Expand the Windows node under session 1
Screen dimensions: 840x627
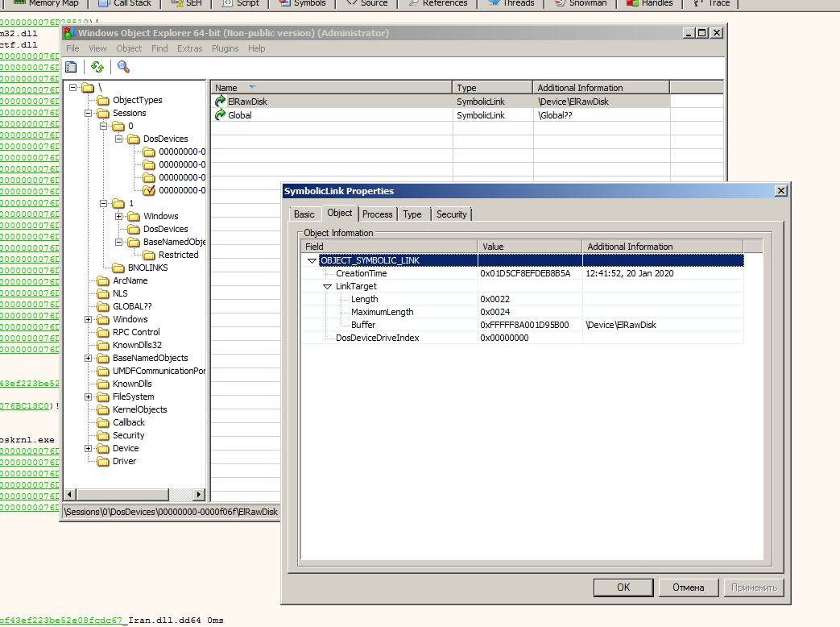coord(119,217)
